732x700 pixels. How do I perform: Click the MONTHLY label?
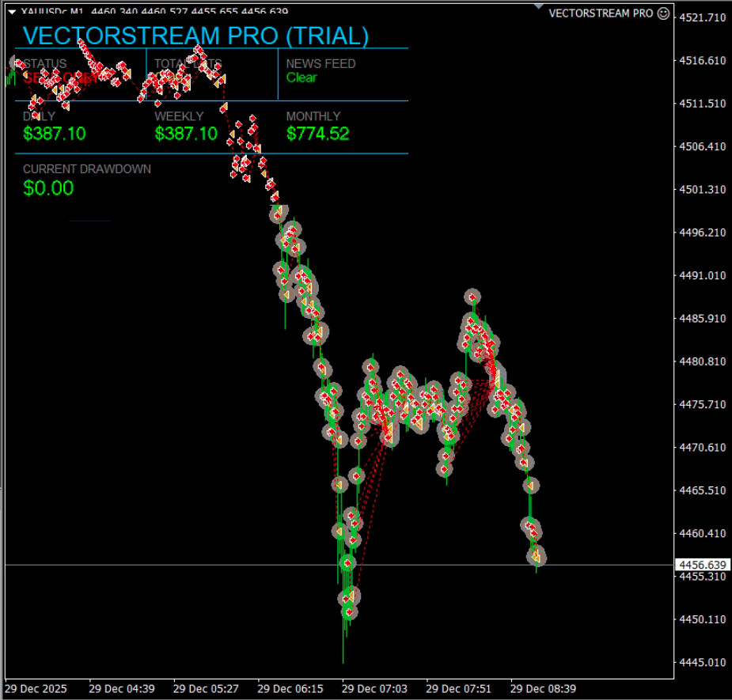(313, 116)
